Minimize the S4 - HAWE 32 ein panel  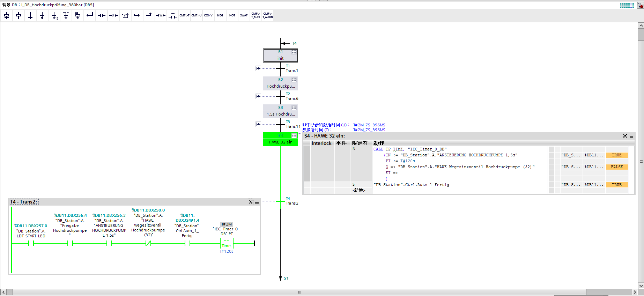coord(631,136)
